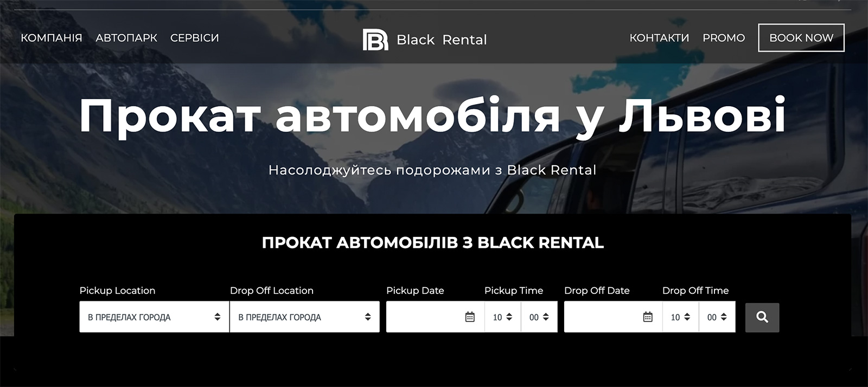Click the Прокат автомобіля у Львові heading
The width and height of the screenshot is (868, 387).
click(432, 115)
